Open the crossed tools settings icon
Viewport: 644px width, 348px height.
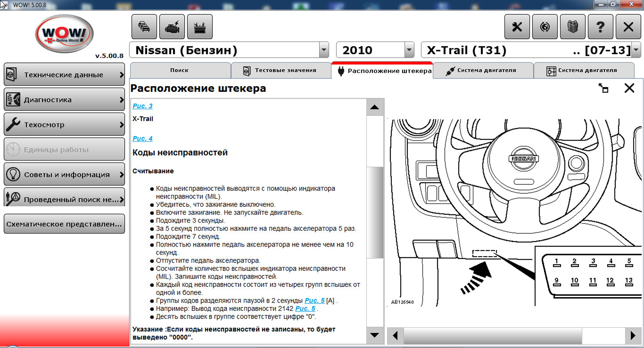point(517,27)
